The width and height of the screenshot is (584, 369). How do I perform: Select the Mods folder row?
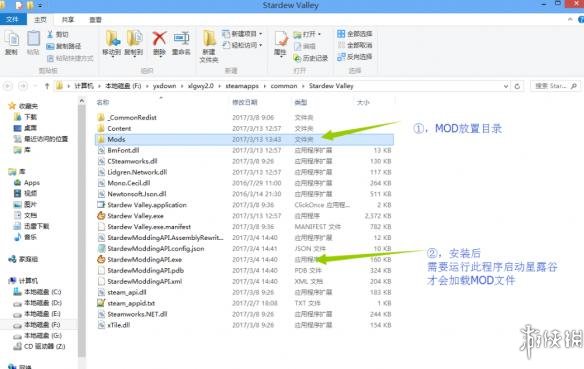[244, 139]
